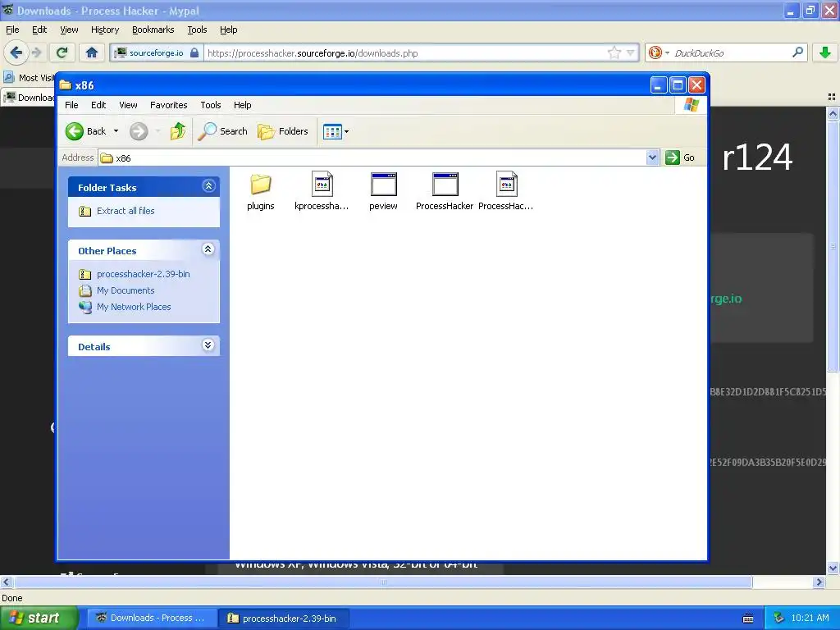The width and height of the screenshot is (840, 630).
Task: Open the Explorer Help menu
Action: point(242,105)
